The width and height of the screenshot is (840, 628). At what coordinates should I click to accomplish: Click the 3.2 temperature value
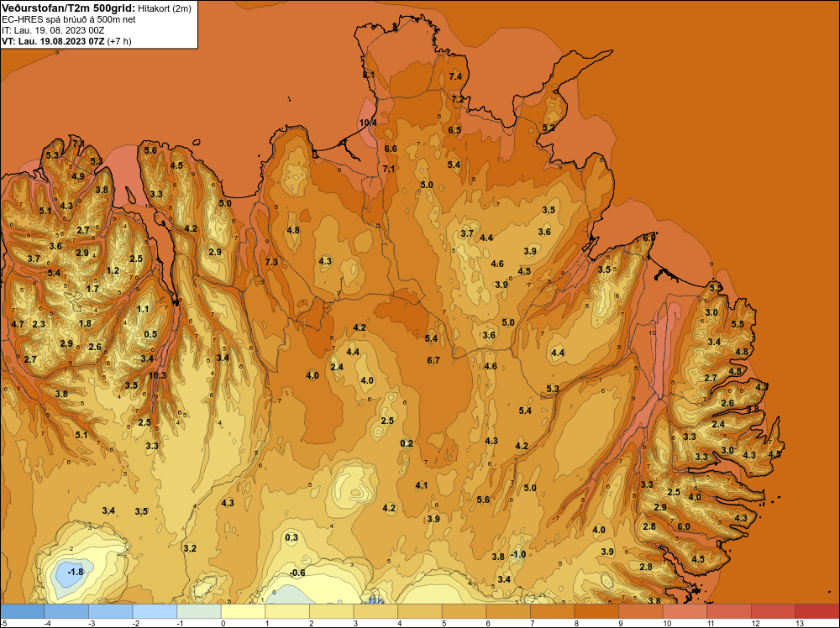[x=190, y=548]
